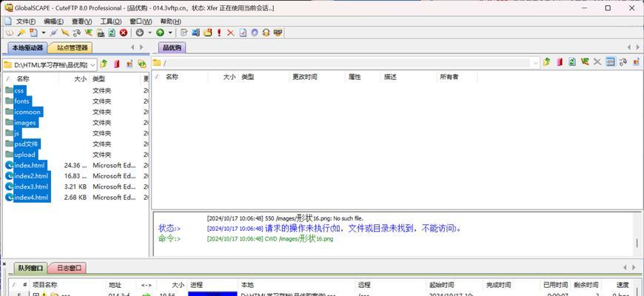Click the headphones icon in toolbar
644x296 pixels.
(266, 33)
